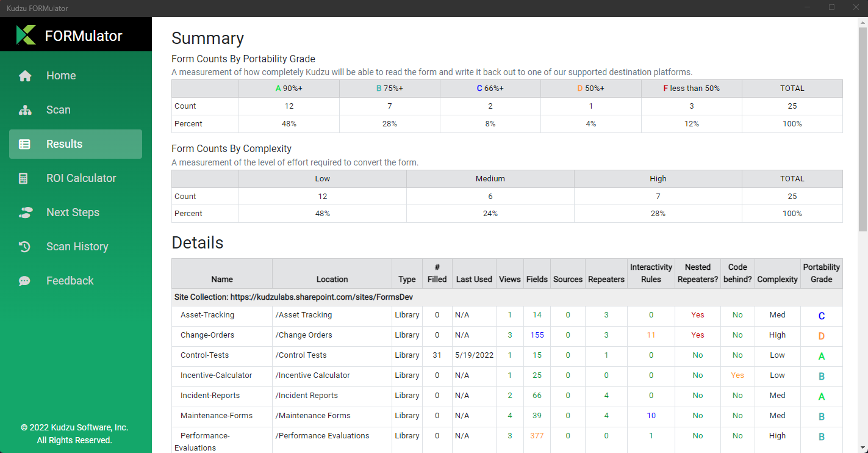Viewport: 868px width, 453px height.
Task: Click the Incentive-Calculator code behind Yes value
Action: [x=737, y=375]
